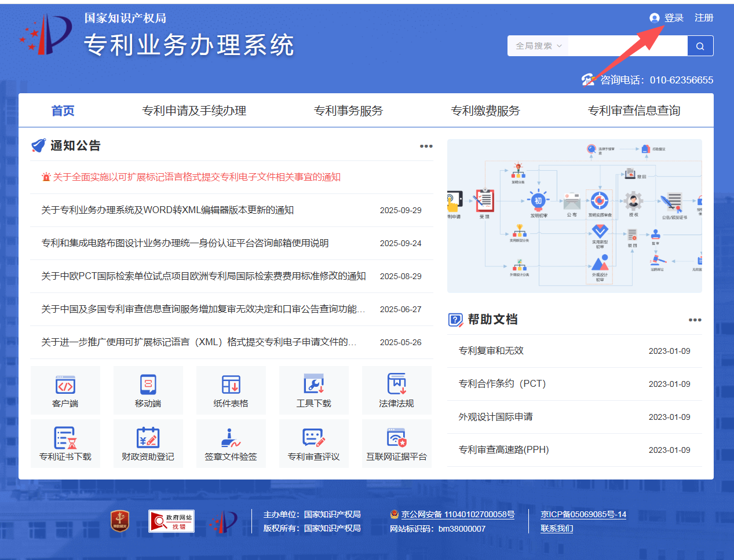Screen dimensions: 734x560
Task: Click the 签章文件验签 signature verification icon
Action: tap(231, 443)
